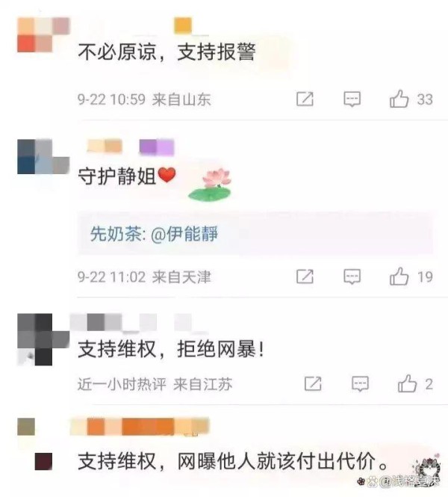Open avatar of the 江苏 commenter

[43, 339]
